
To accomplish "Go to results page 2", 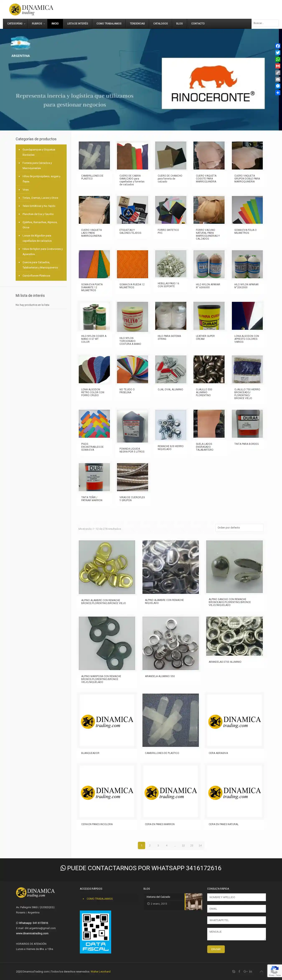I will (150, 845).
